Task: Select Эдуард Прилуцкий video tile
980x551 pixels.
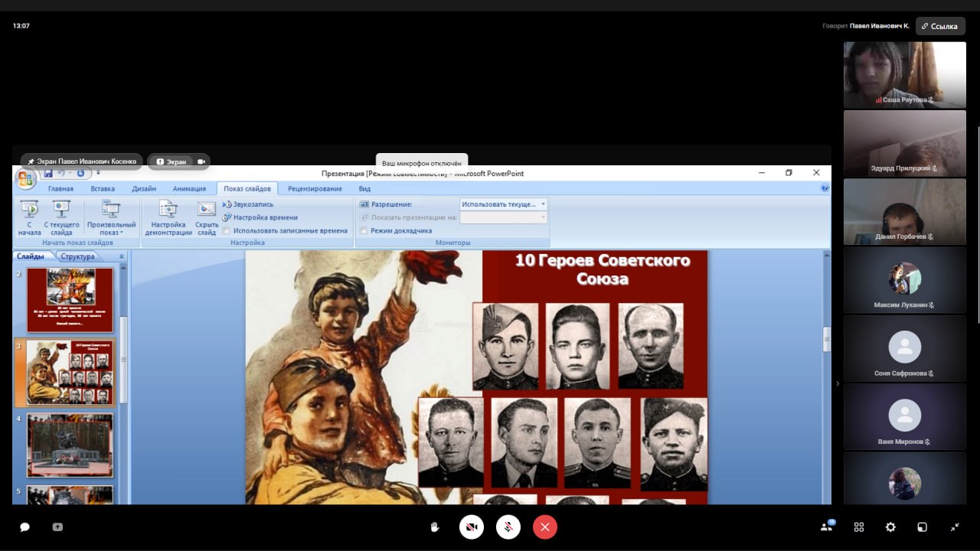Action: pos(905,143)
